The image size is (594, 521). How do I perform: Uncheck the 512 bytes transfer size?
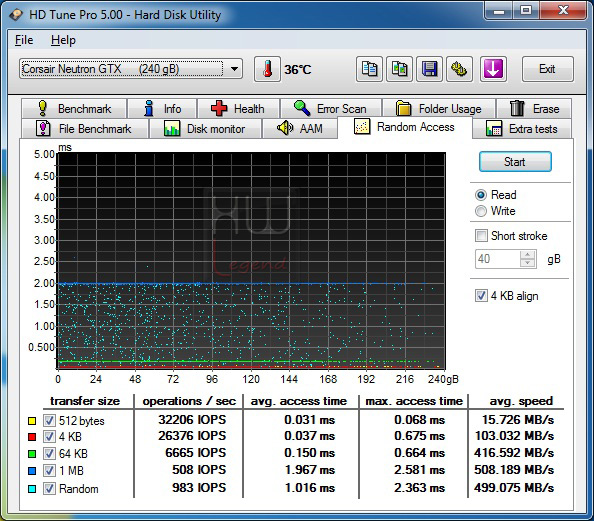pyautogui.click(x=49, y=420)
